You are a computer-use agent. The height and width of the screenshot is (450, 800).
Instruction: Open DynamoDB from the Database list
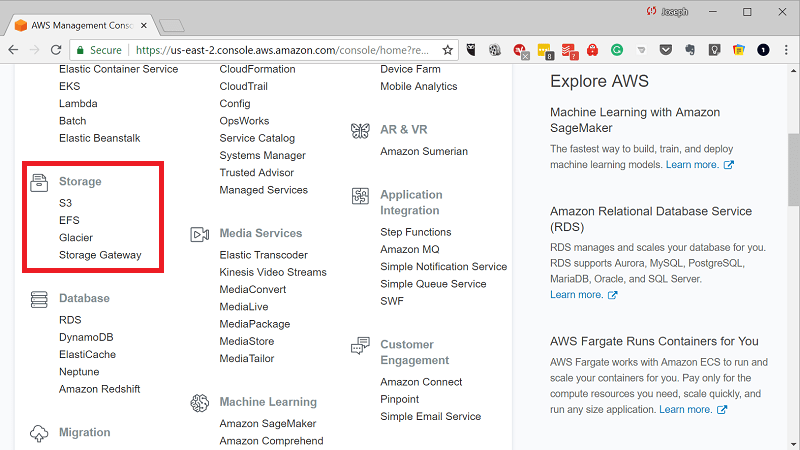point(86,337)
